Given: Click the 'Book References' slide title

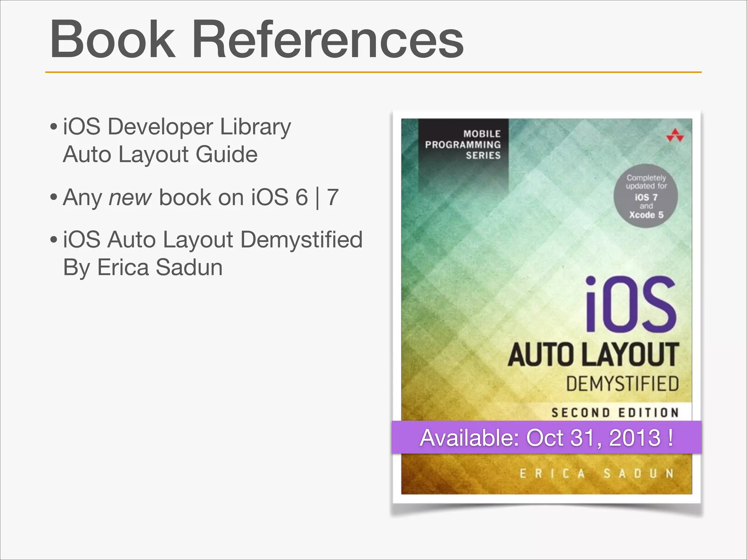Looking at the screenshot, I should 257,39.
